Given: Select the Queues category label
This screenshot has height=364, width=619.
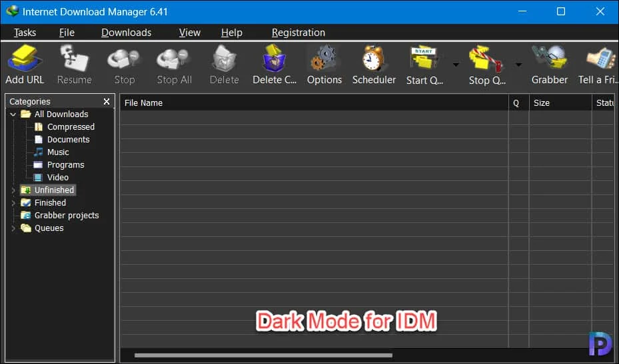Looking at the screenshot, I should click(49, 228).
